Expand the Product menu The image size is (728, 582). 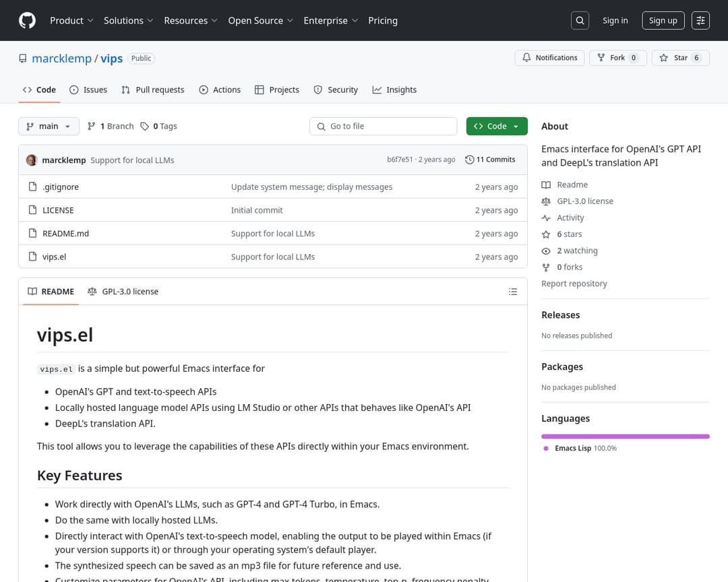(71, 20)
